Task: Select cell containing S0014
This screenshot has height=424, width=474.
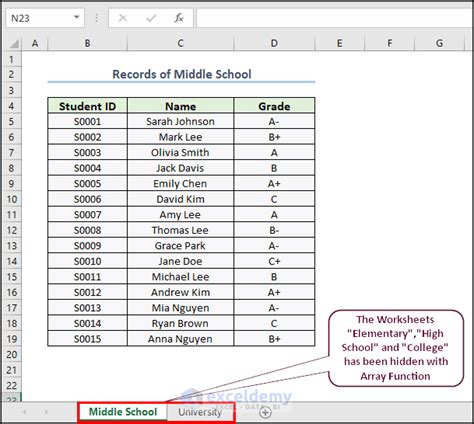Action: coord(87,323)
